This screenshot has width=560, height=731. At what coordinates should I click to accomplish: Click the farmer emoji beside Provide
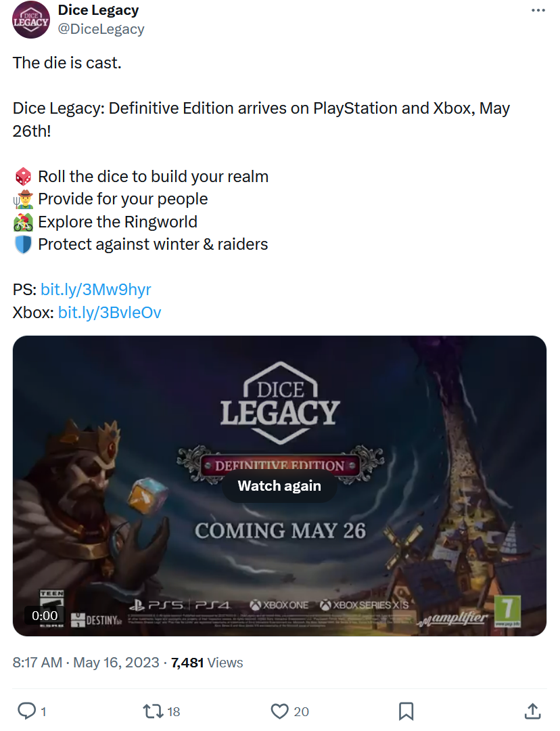23,199
